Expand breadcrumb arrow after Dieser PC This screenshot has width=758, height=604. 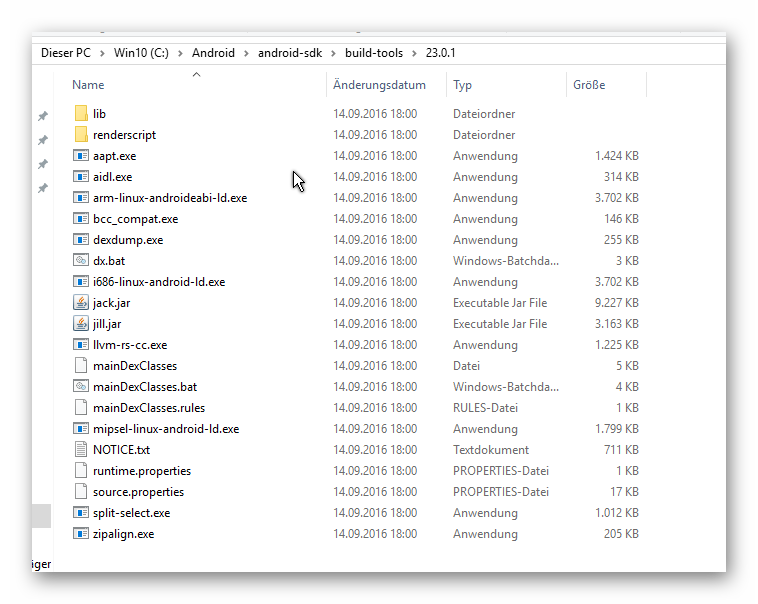pyautogui.click(x=104, y=53)
